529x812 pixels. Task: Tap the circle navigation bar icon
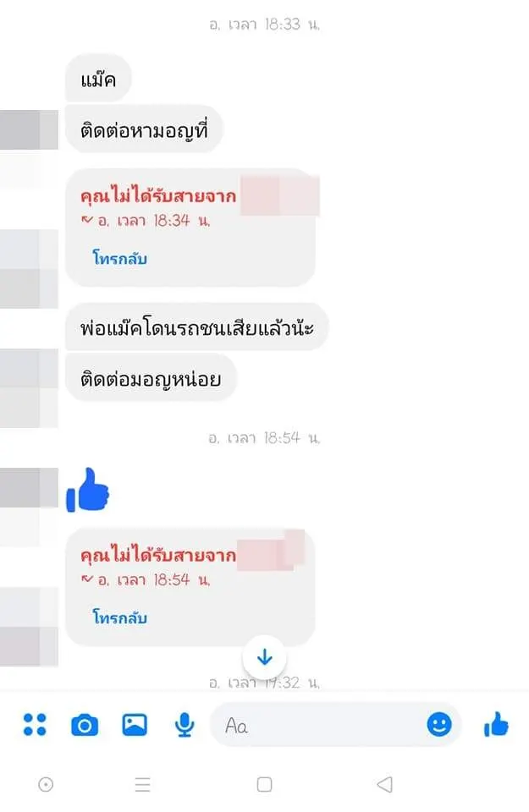pyautogui.click(x=46, y=785)
